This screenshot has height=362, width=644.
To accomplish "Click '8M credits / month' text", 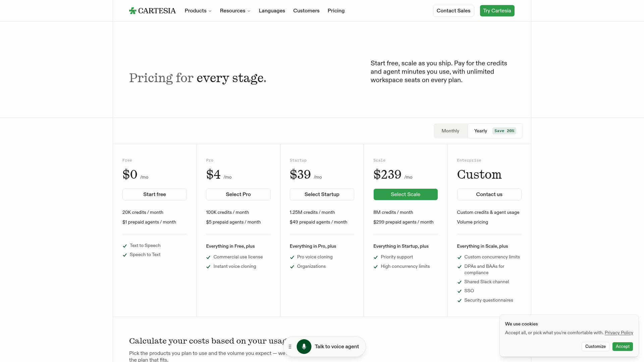I will pos(393,213).
